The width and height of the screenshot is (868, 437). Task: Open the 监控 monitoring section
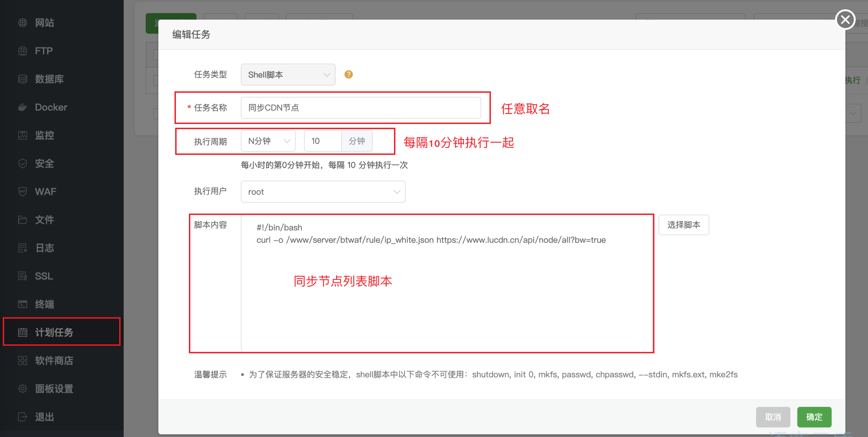pos(44,135)
